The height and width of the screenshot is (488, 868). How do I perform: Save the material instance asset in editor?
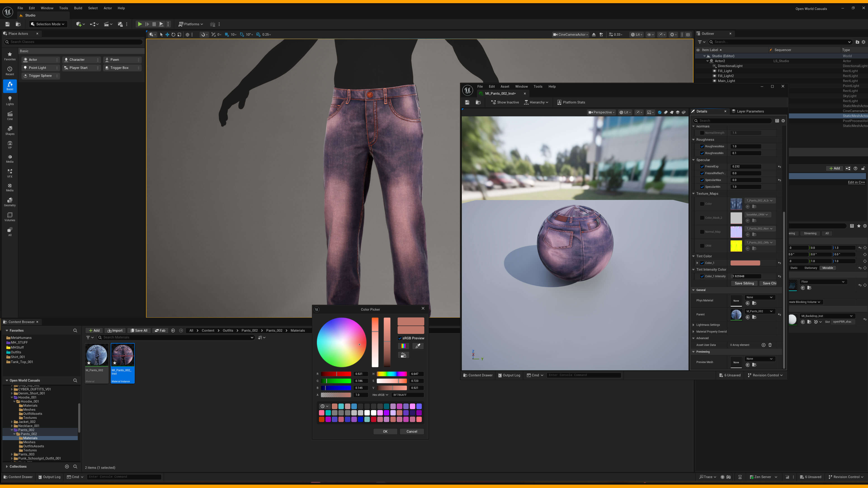(x=467, y=102)
